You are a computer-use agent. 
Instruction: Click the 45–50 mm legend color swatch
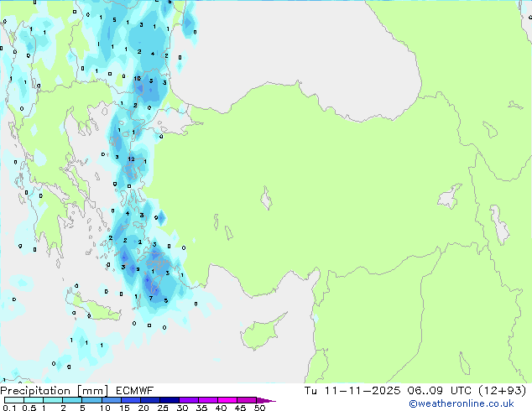[x=247, y=400]
